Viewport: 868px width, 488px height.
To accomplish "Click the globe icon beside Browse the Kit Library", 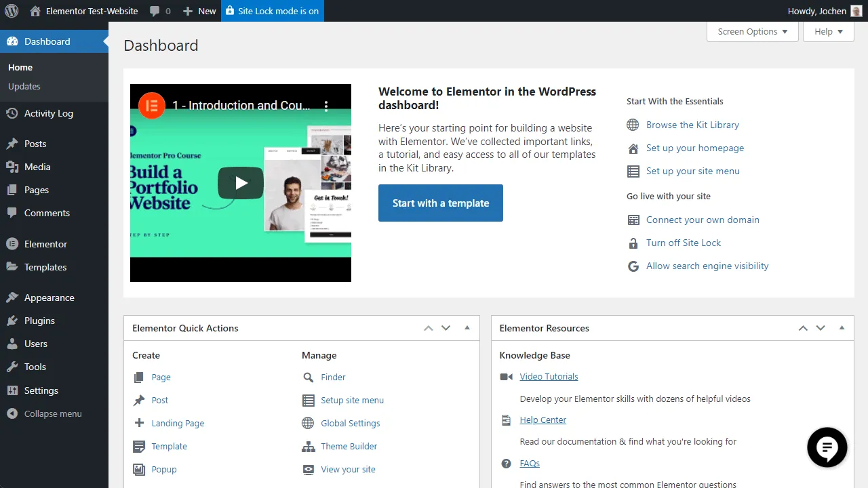I will coord(633,125).
